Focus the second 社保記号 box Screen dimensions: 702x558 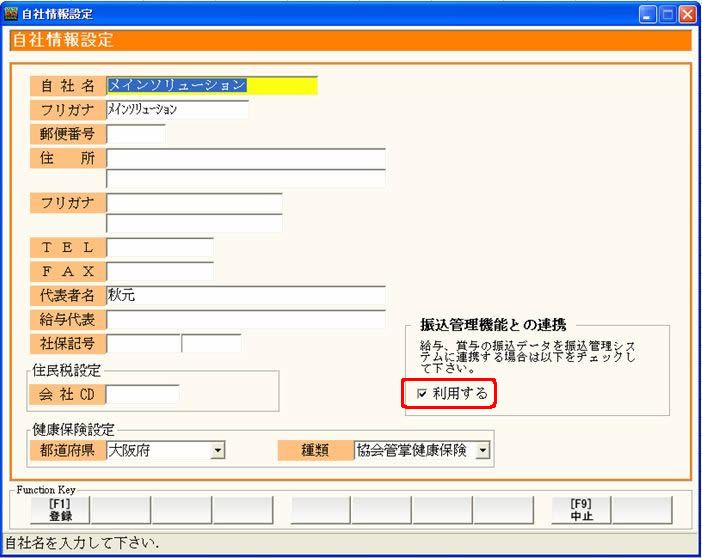click(x=211, y=343)
